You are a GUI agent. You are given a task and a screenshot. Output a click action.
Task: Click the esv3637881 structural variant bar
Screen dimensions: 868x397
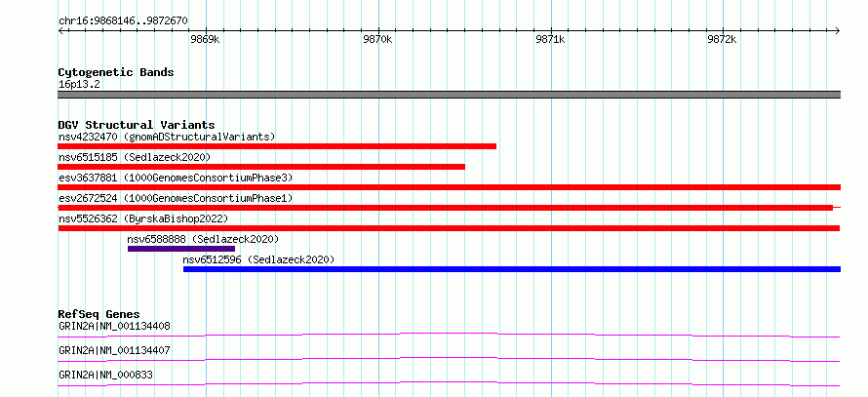pyautogui.click(x=449, y=187)
